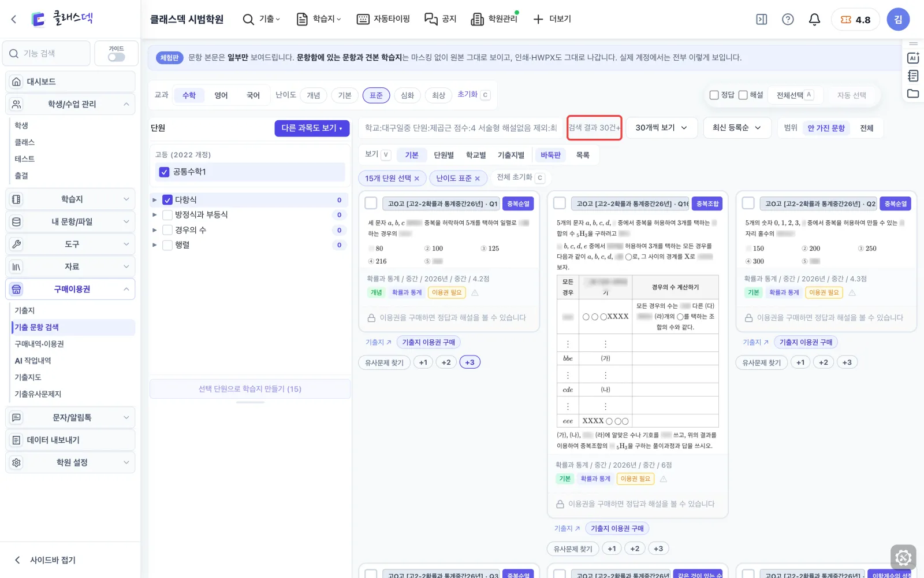This screenshot has width=924, height=578.
Task: Select the Q1 중복순열 question card checkbox
Action: [x=371, y=203]
